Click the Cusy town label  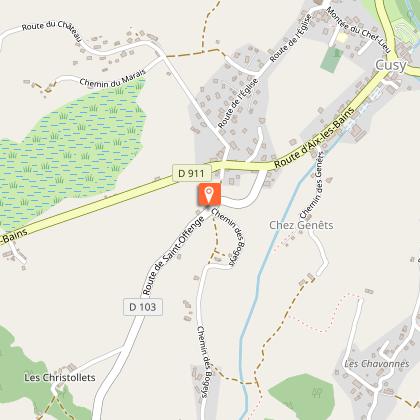pyautogui.click(x=391, y=66)
